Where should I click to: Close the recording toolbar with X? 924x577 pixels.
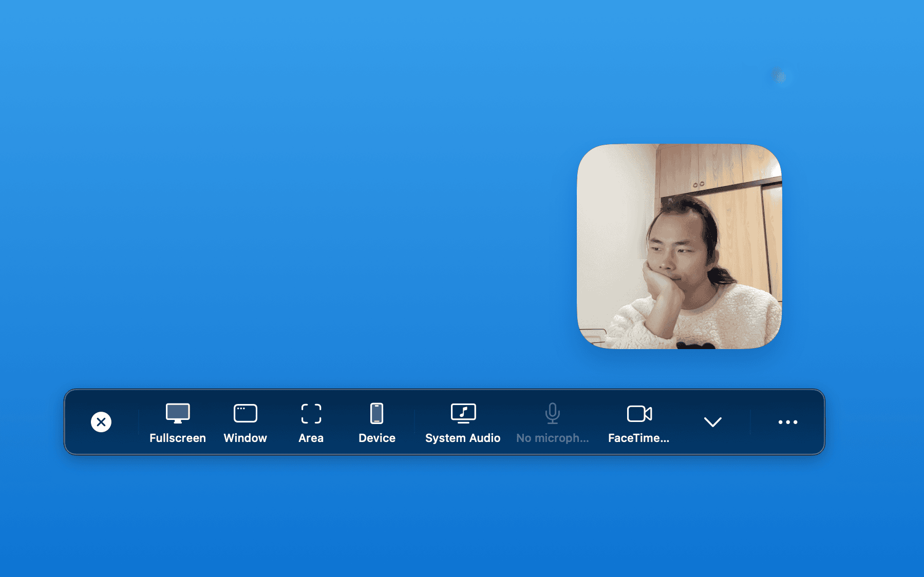point(101,422)
